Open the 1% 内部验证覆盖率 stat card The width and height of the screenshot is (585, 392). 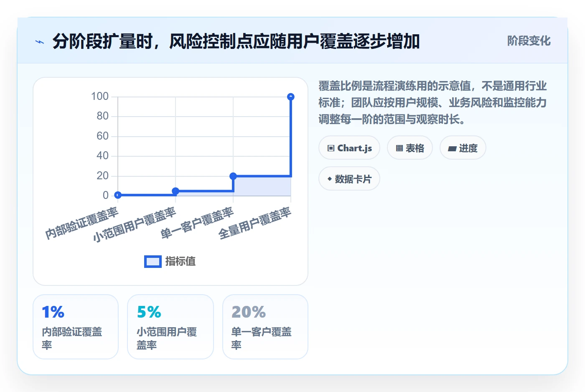pyautogui.click(x=76, y=327)
